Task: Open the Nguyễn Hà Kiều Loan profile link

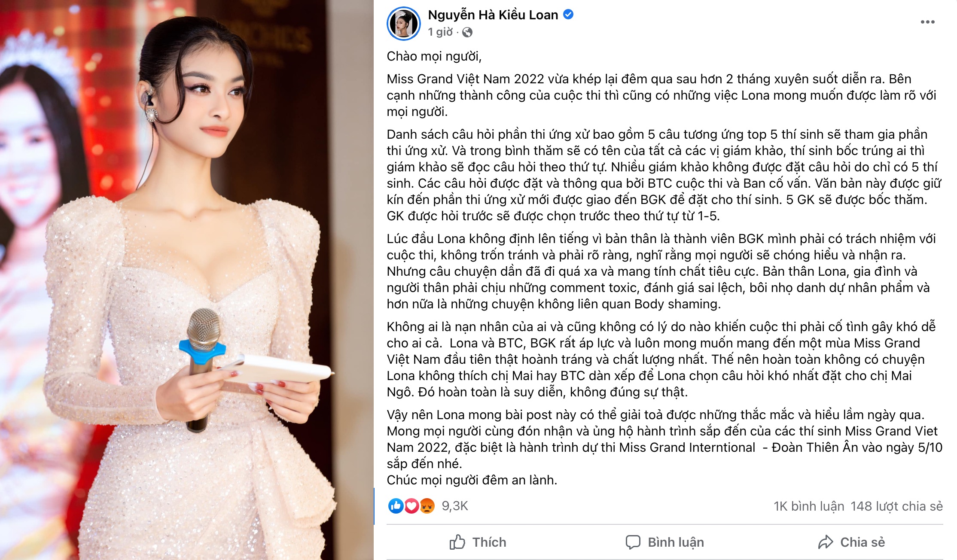Action: click(x=493, y=15)
